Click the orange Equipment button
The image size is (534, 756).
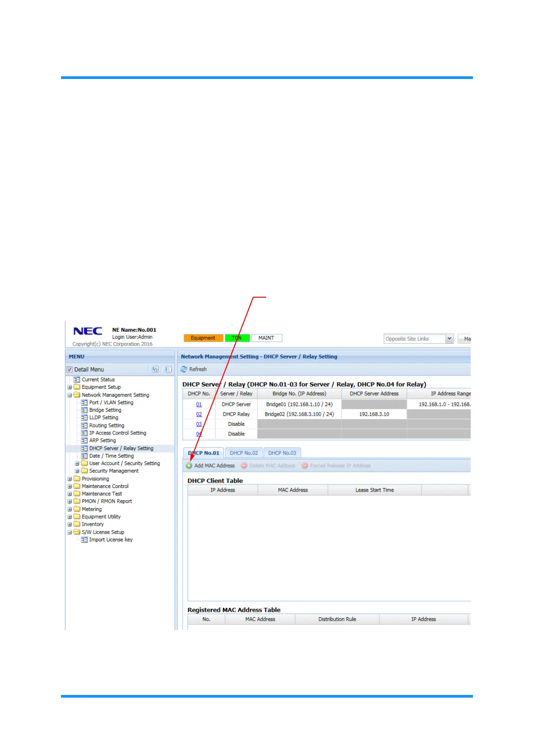point(203,338)
